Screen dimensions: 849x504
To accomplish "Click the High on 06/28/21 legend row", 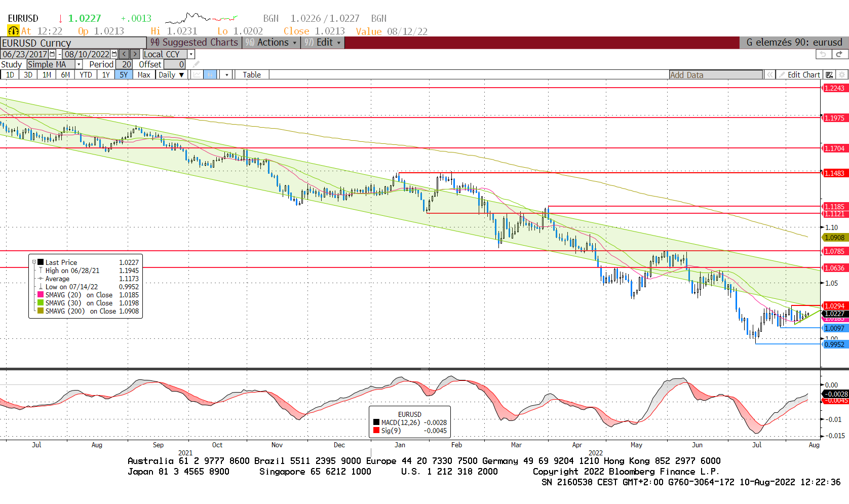I will (x=88, y=270).
